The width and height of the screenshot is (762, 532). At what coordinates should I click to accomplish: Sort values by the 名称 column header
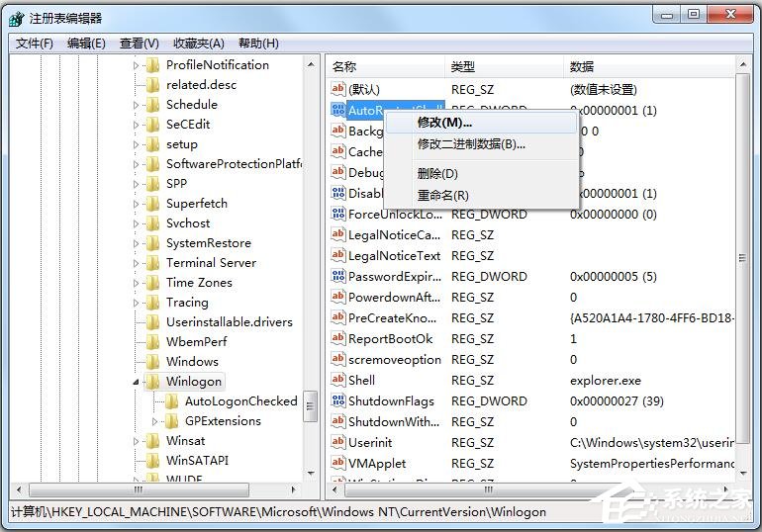click(385, 66)
